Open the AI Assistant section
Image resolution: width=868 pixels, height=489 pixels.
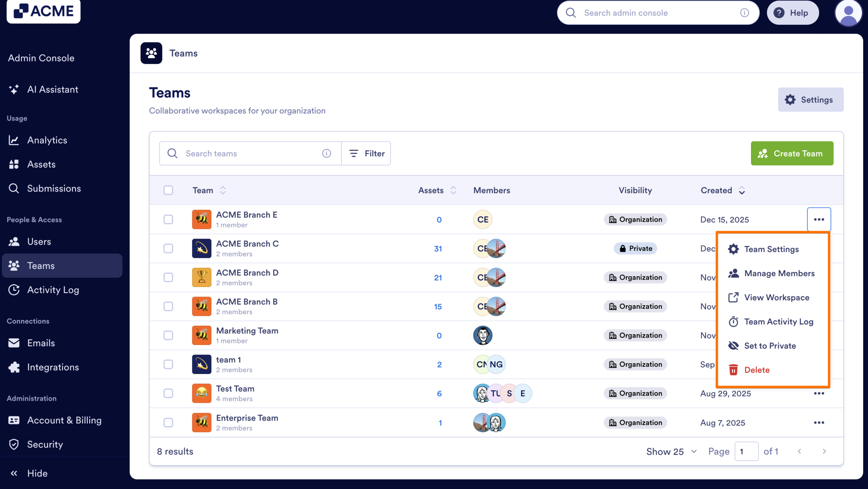click(53, 89)
